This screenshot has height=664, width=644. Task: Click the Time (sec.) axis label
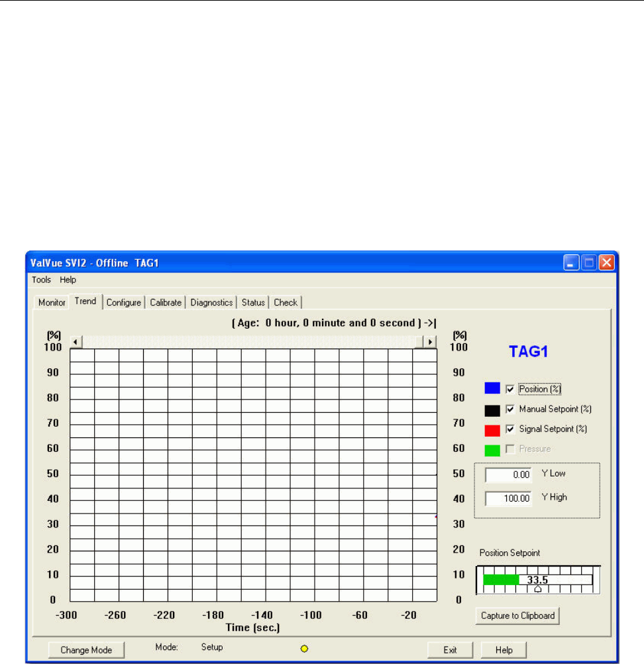[253, 628]
